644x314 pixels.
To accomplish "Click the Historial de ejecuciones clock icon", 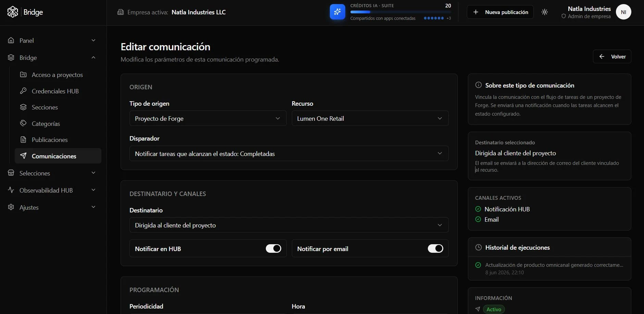I will 479,247.
